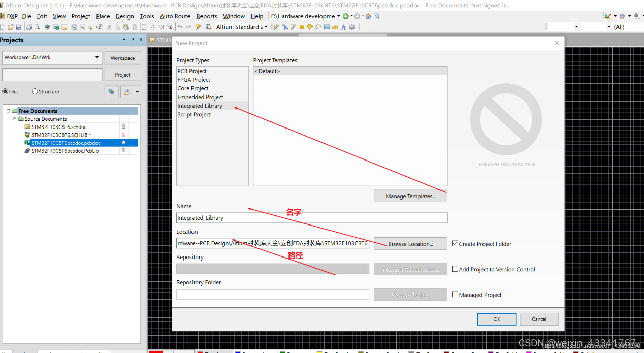
Task: Open the address bar path dropdown
Action: [x=338, y=16]
